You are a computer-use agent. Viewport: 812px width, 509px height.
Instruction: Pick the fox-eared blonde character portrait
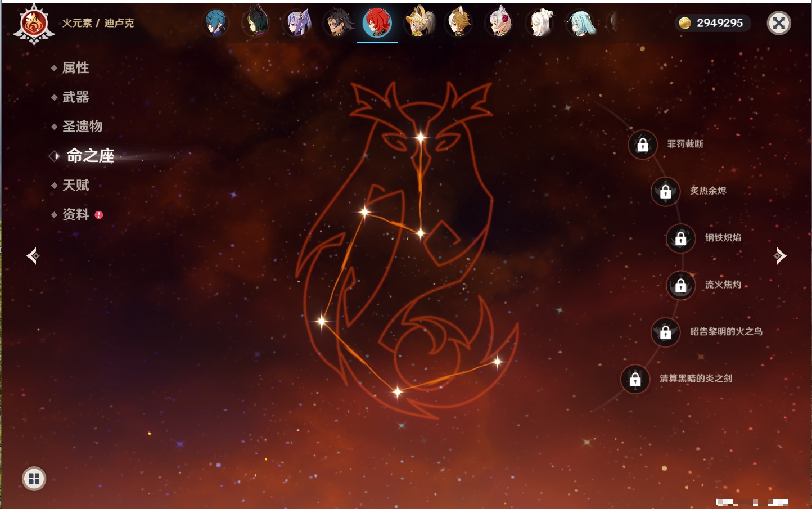point(458,24)
